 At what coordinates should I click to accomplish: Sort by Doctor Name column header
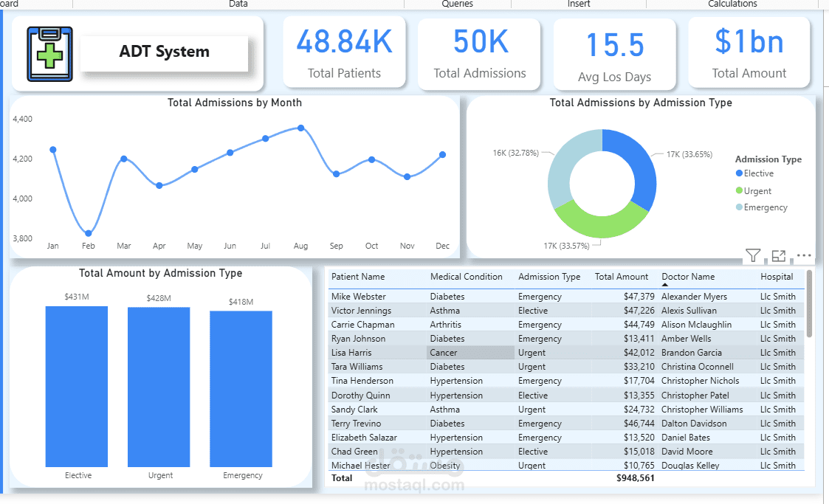tap(688, 277)
